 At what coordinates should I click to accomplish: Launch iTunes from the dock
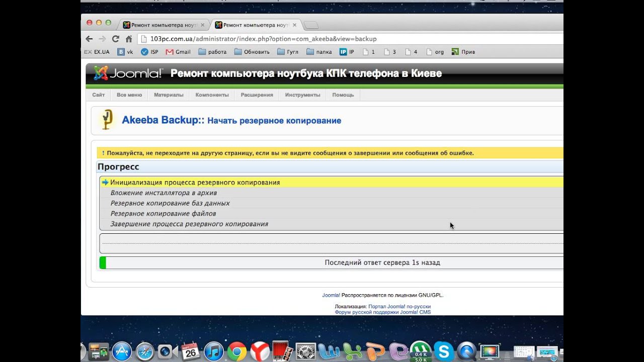[x=214, y=351]
